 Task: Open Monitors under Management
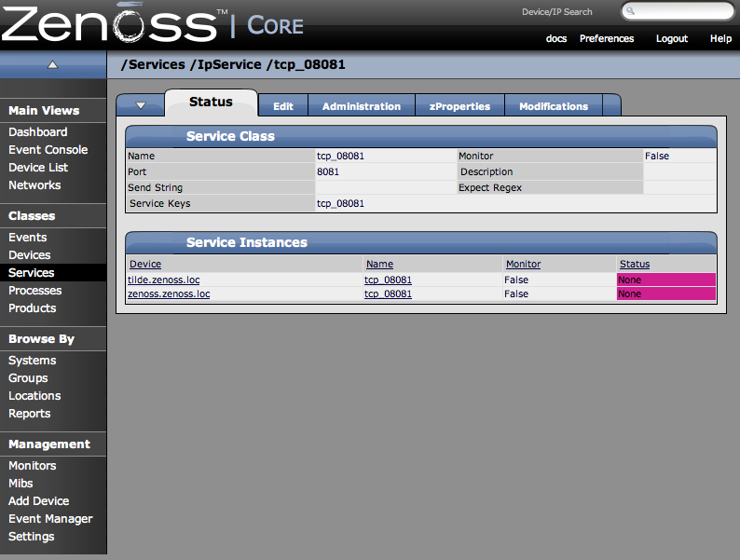pos(32,466)
